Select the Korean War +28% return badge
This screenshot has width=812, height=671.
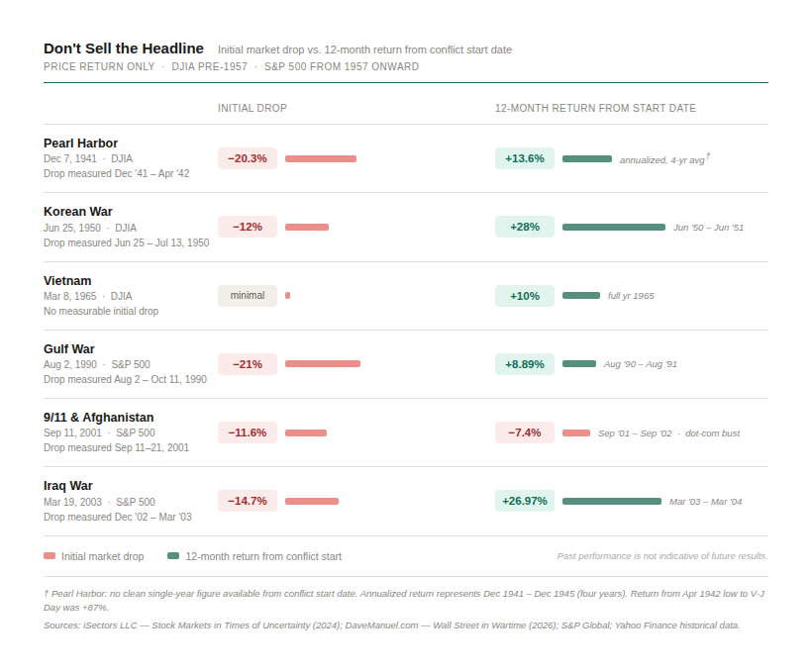(525, 227)
